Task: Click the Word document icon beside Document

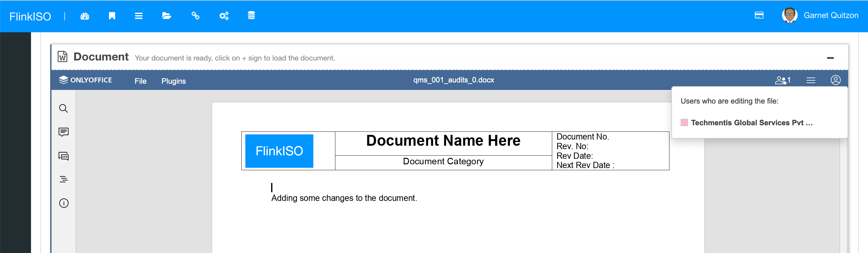Action: pyautogui.click(x=62, y=57)
